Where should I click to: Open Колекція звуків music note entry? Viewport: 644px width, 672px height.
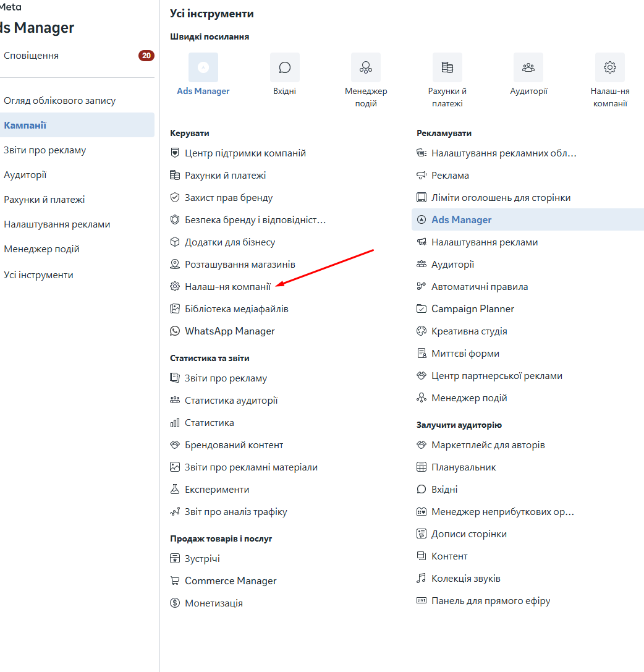click(x=459, y=579)
